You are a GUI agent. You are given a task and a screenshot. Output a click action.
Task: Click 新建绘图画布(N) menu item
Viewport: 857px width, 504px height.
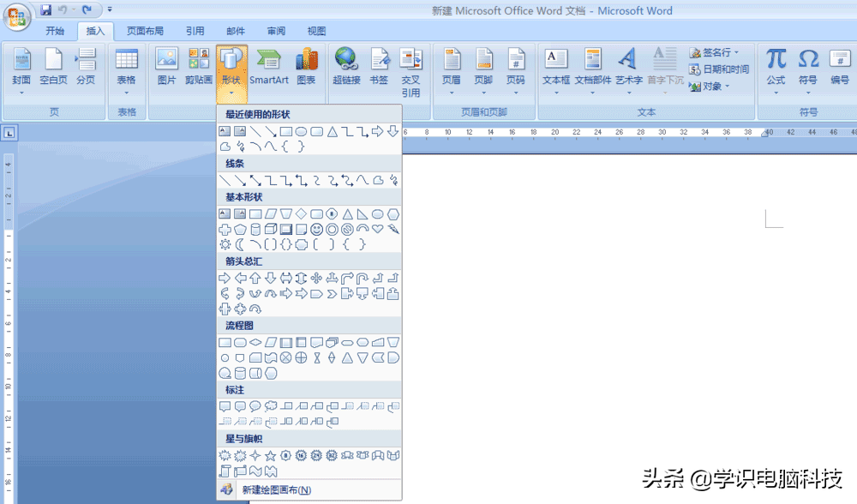309,489
